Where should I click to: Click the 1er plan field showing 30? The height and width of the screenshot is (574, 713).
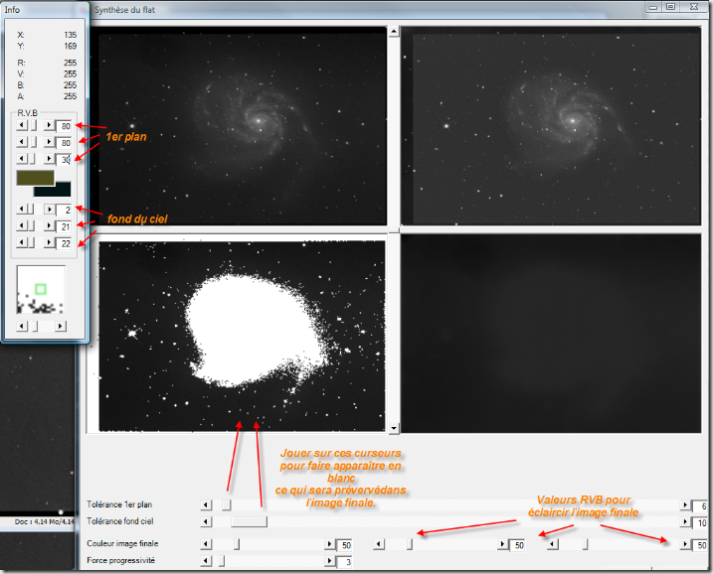65,159
